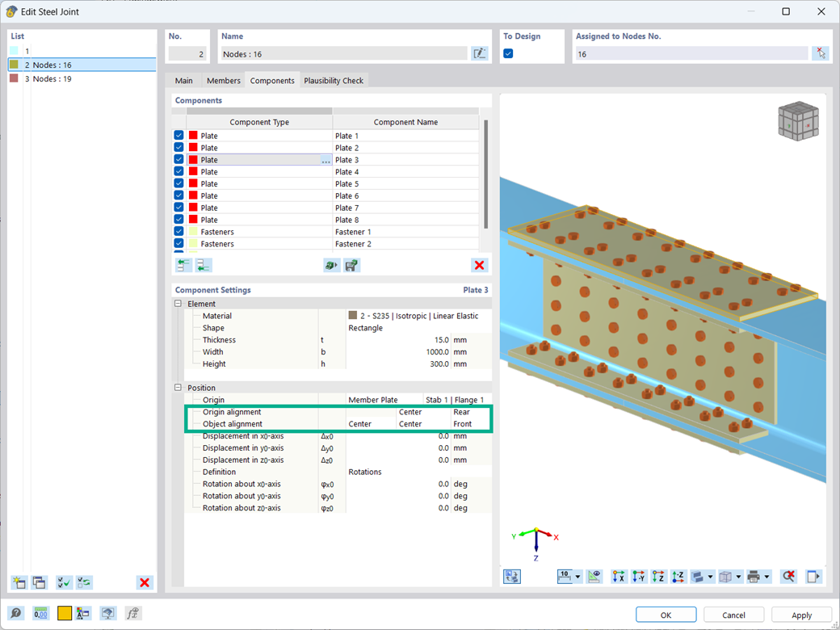Click the pick nodes cursor icon
Screen dimensions: 840x630
coord(820,53)
